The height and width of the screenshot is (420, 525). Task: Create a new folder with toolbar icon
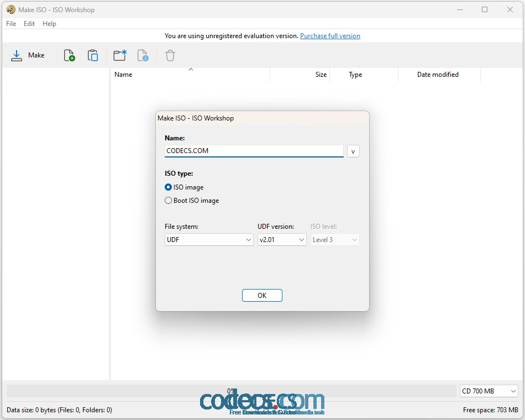pyautogui.click(x=120, y=55)
